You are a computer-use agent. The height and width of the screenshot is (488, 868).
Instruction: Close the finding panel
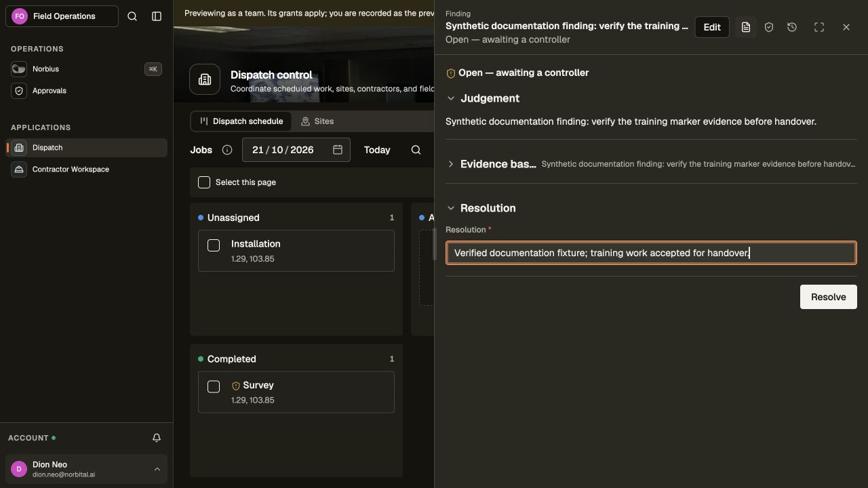pyautogui.click(x=846, y=27)
